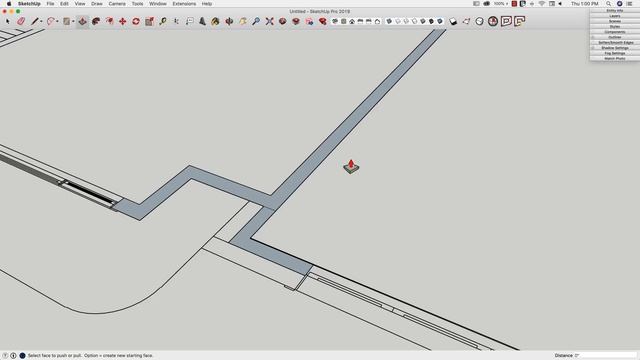Viewport: 640px width, 360px height.
Task: Open Spotlight search in menu bar
Action: tap(609, 4)
